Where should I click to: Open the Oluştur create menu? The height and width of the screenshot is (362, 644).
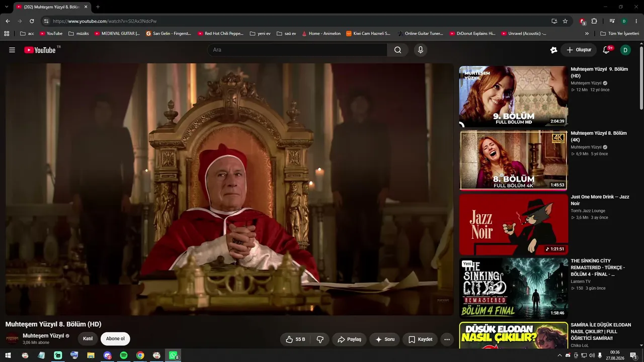click(579, 50)
